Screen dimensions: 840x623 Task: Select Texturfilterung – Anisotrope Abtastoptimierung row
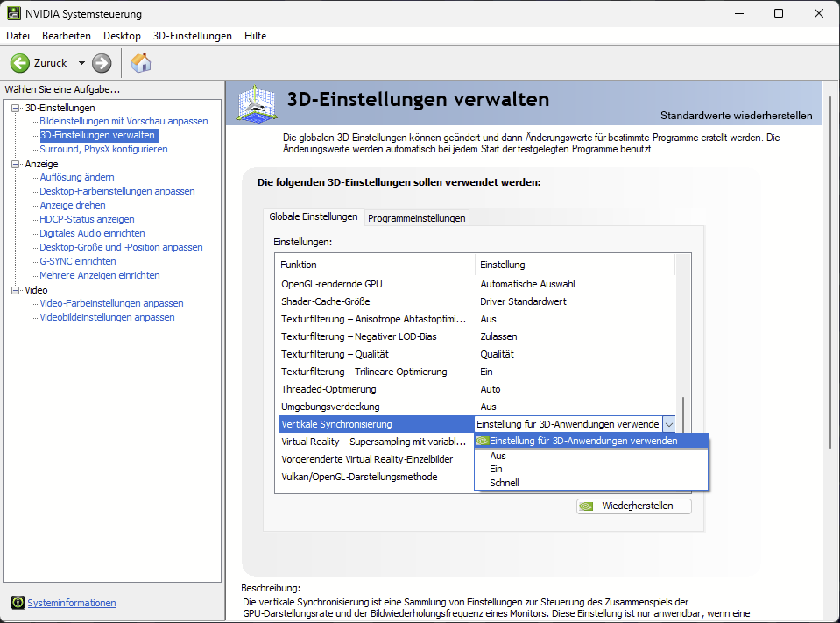[476, 319]
